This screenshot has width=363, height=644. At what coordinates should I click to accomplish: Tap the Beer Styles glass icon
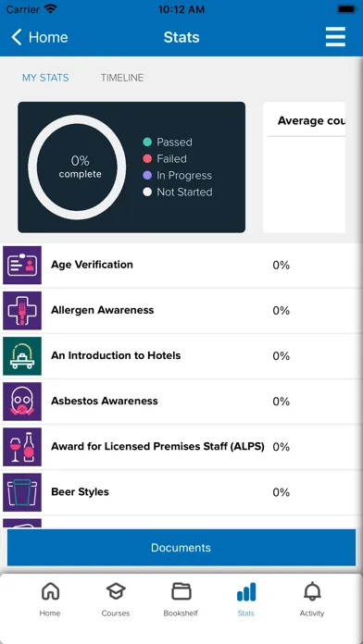pyautogui.click(x=22, y=492)
